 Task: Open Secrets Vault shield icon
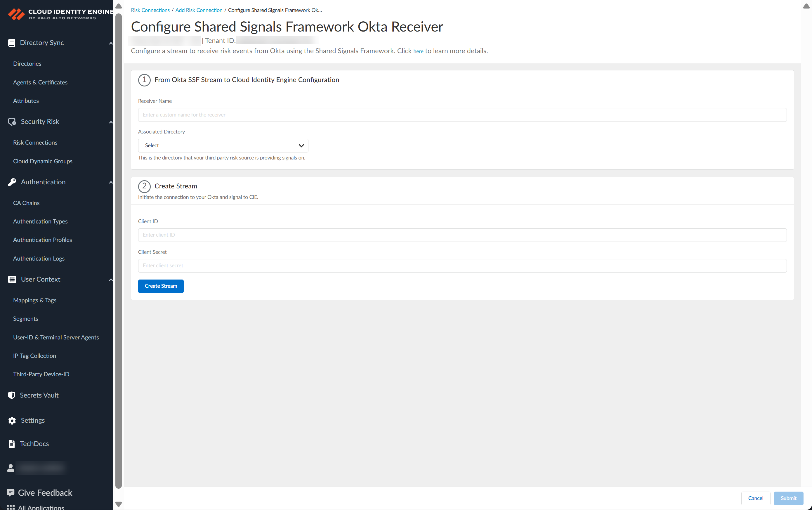[11, 395]
